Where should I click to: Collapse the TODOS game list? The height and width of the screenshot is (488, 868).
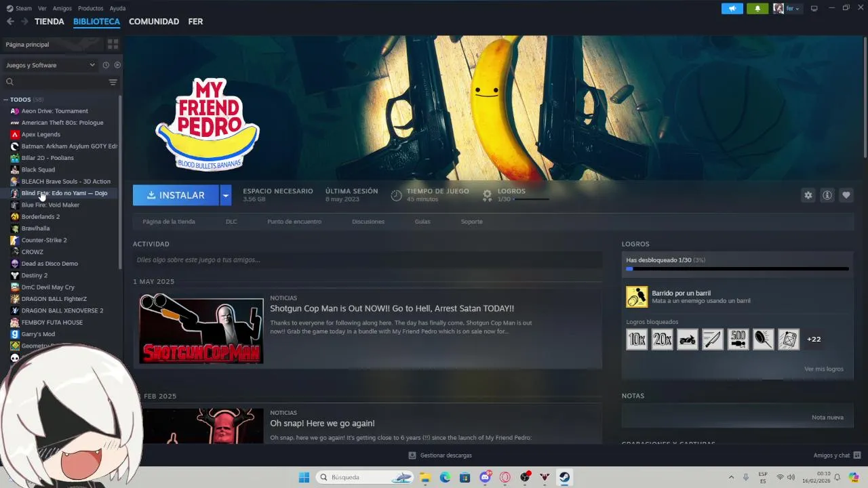(x=6, y=100)
